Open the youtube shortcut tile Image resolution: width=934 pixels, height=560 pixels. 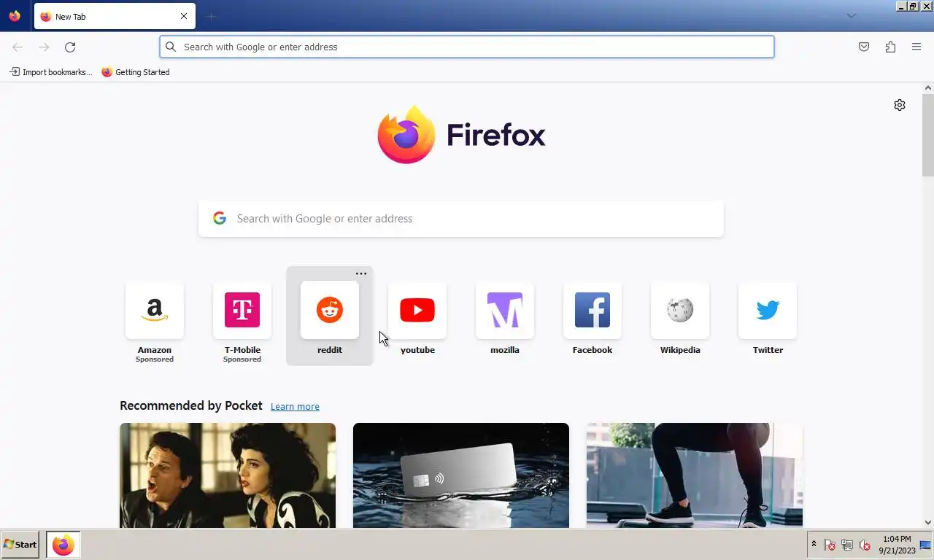click(x=417, y=311)
